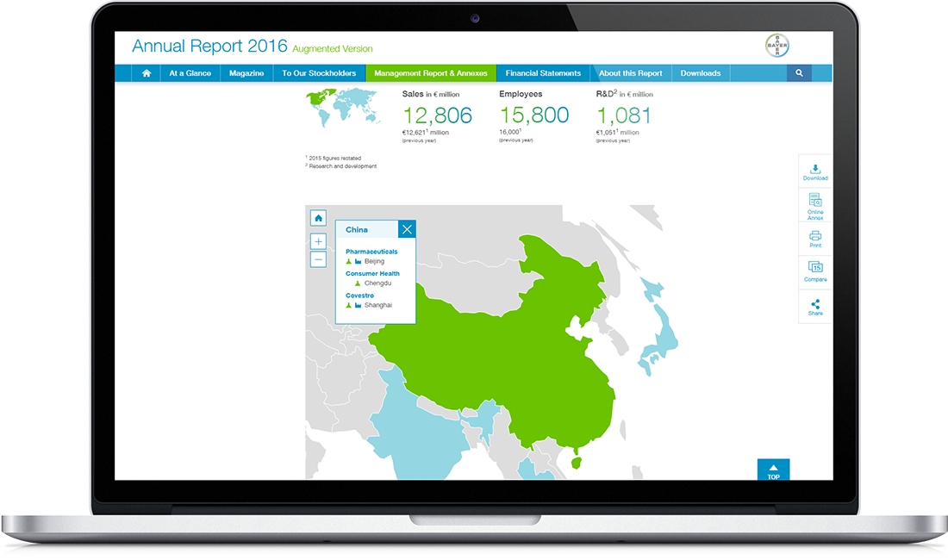
Task: Select Chengdu in the China popup
Action: click(x=377, y=283)
